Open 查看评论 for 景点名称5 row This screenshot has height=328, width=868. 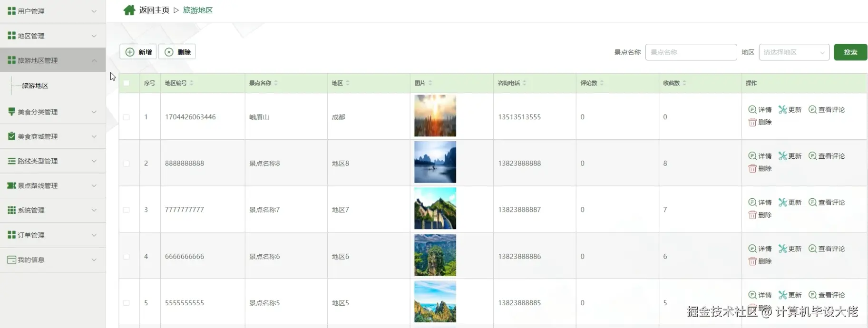[827, 295]
